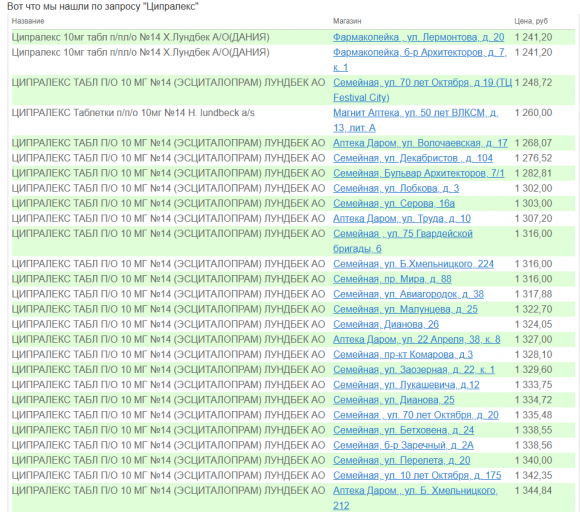
Task: Open Семейная, ул. Лукашевича, д.12 link
Action: coord(406,385)
